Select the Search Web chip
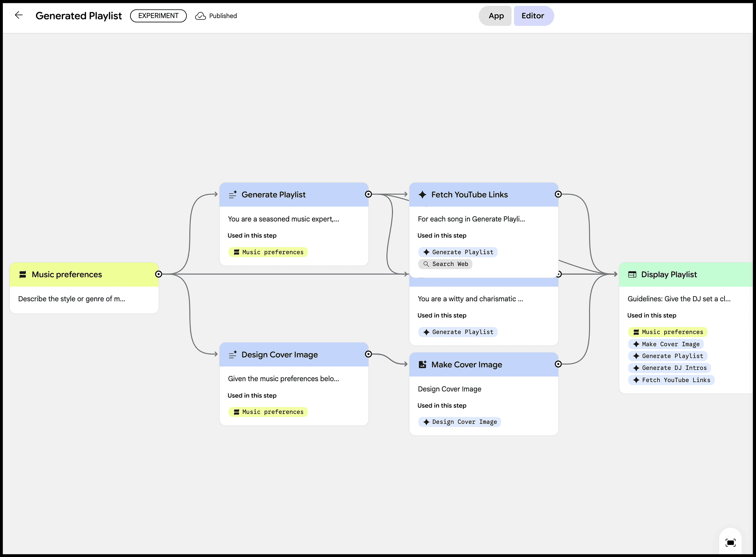The width and height of the screenshot is (756, 557). (445, 264)
